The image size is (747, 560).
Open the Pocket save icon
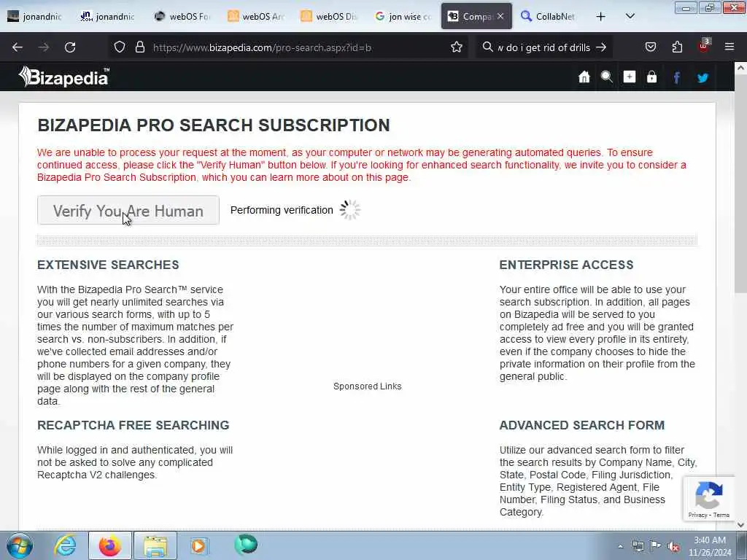650,47
